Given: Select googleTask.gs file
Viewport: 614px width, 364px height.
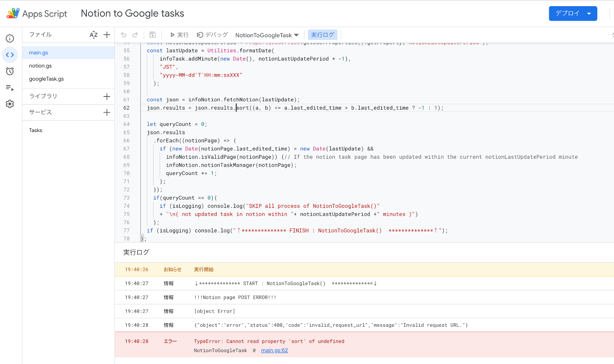Looking at the screenshot, I should pyautogui.click(x=68, y=79).
